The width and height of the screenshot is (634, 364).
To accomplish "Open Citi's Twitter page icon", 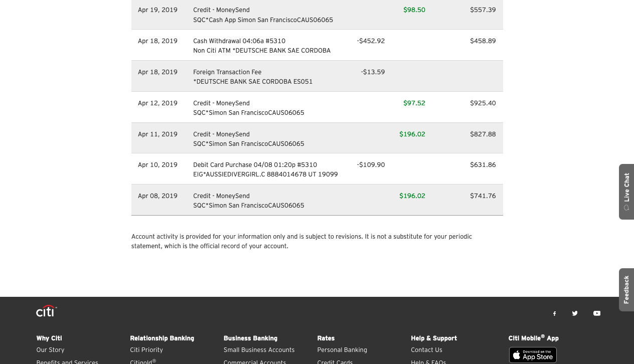I will [x=575, y=313].
